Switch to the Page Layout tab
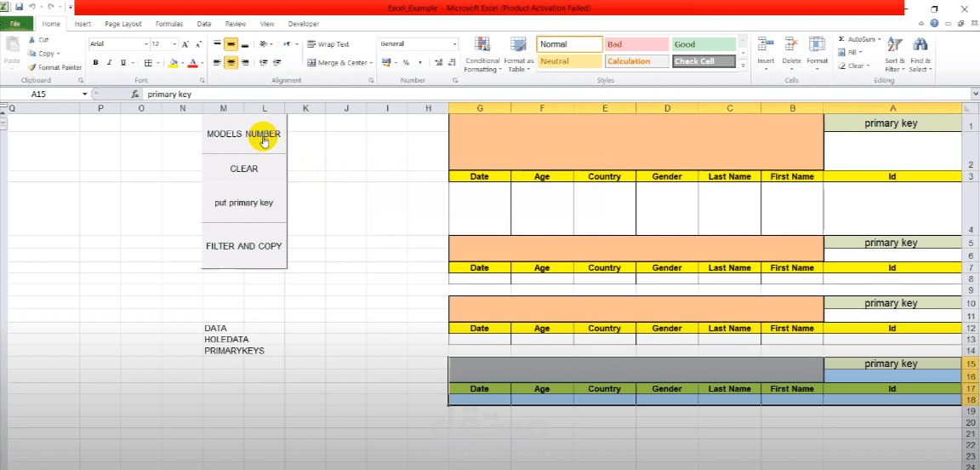Image resolution: width=980 pixels, height=470 pixels. tap(123, 24)
